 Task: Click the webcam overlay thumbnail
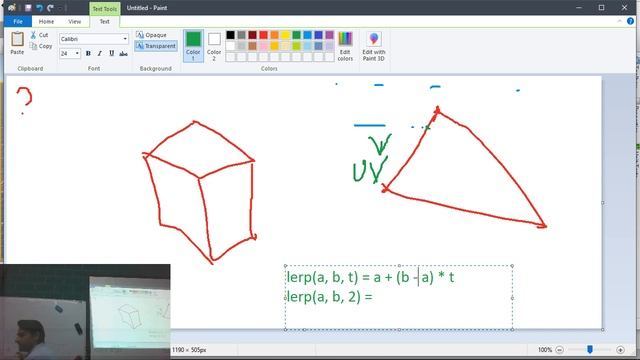coord(85,312)
